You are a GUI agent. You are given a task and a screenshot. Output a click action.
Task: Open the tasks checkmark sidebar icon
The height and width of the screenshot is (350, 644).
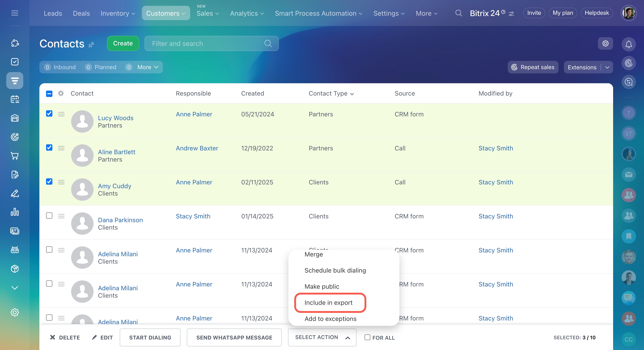(x=15, y=62)
